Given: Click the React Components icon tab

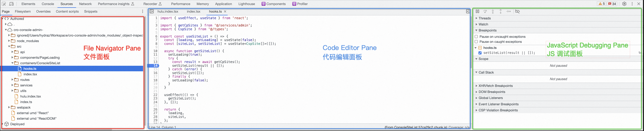Looking at the screenshot, I should tap(264, 4).
